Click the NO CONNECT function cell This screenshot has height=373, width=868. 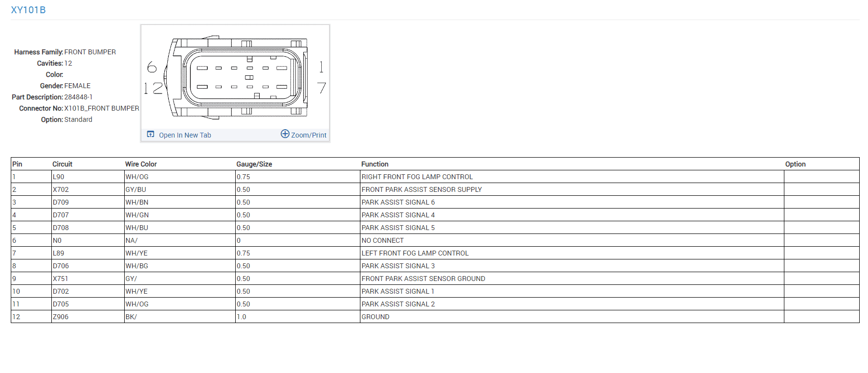pos(572,240)
